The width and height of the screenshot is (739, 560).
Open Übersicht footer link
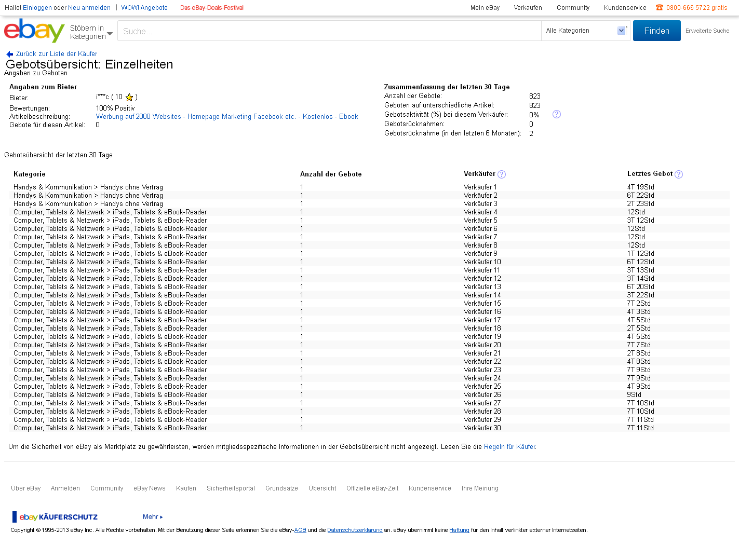(323, 488)
